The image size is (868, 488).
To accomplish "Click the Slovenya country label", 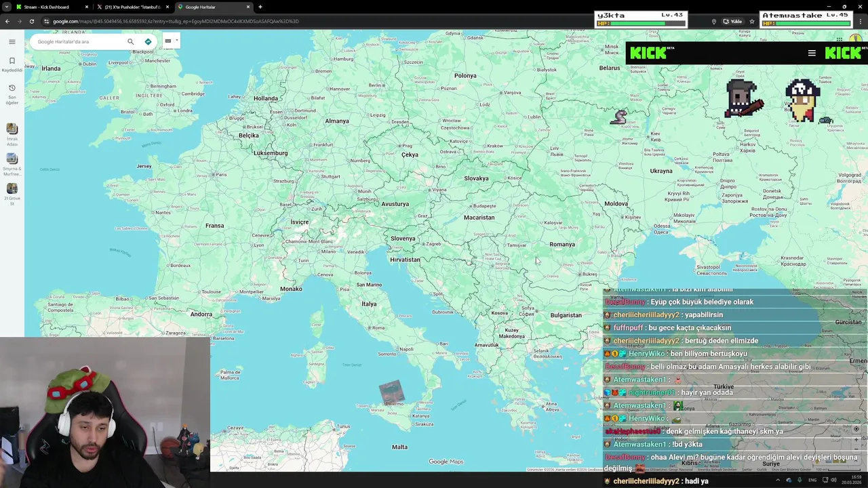I will (403, 238).
